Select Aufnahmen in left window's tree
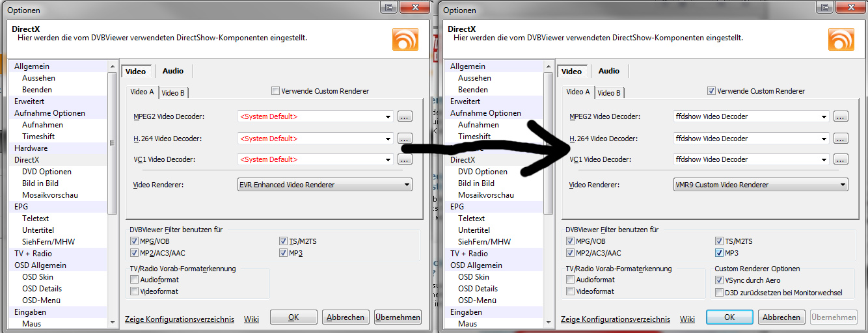The width and height of the screenshot is (868, 333). point(42,125)
